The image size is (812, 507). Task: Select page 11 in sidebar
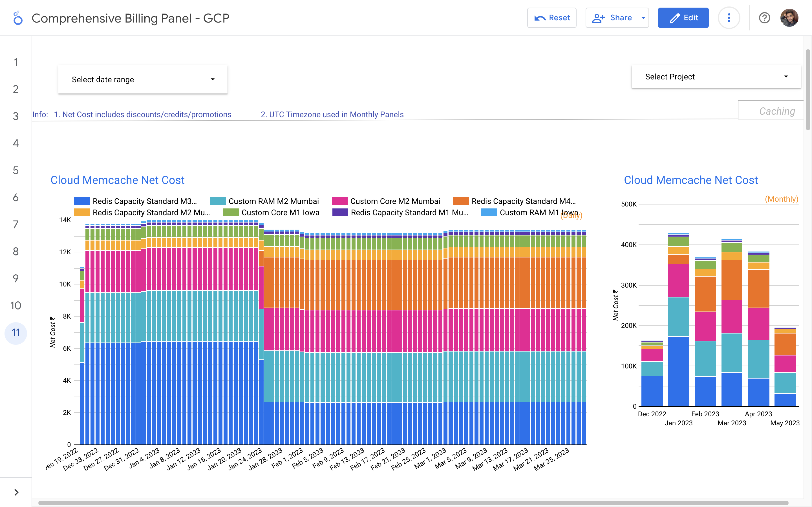tap(16, 333)
